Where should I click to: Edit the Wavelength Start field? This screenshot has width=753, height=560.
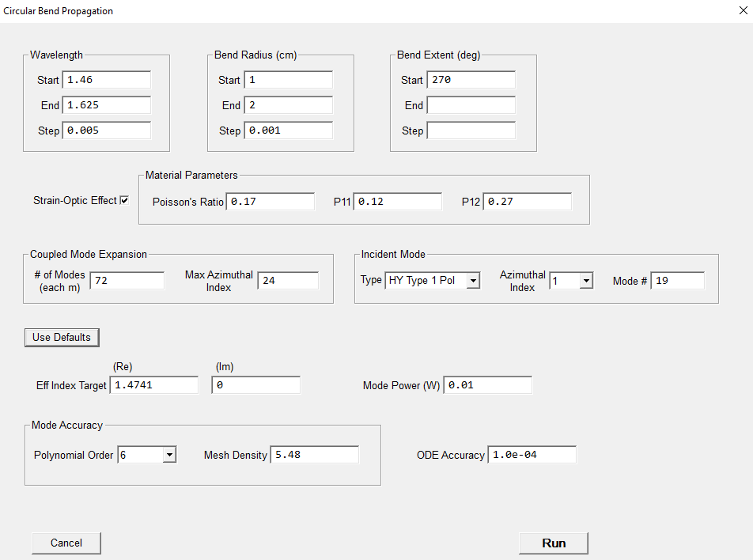[x=107, y=80]
